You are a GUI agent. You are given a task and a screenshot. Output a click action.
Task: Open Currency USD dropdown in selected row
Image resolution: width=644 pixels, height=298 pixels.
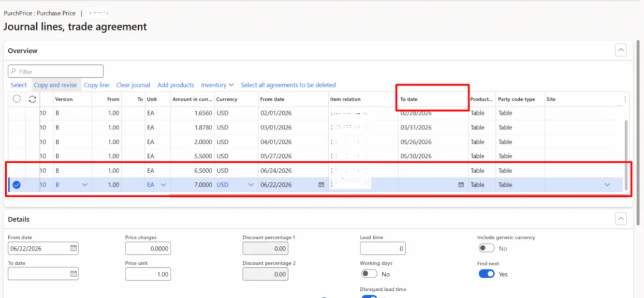click(x=251, y=185)
